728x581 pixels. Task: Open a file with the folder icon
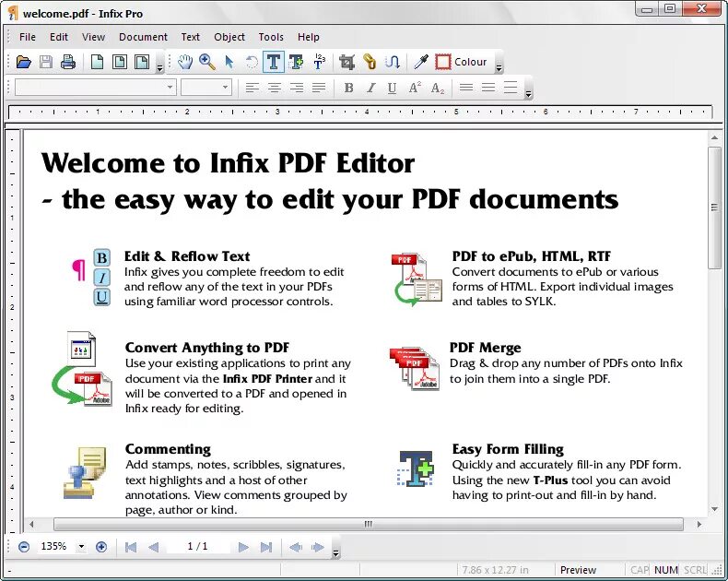point(23,62)
